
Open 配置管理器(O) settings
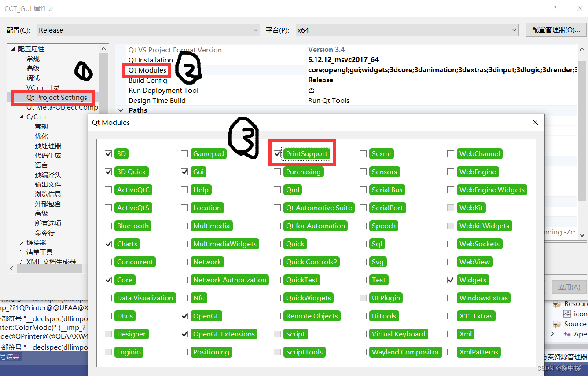pos(555,30)
